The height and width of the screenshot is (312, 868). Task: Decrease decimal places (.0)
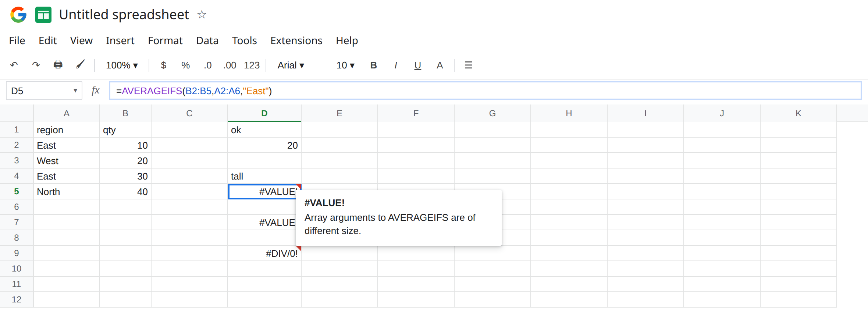point(208,65)
